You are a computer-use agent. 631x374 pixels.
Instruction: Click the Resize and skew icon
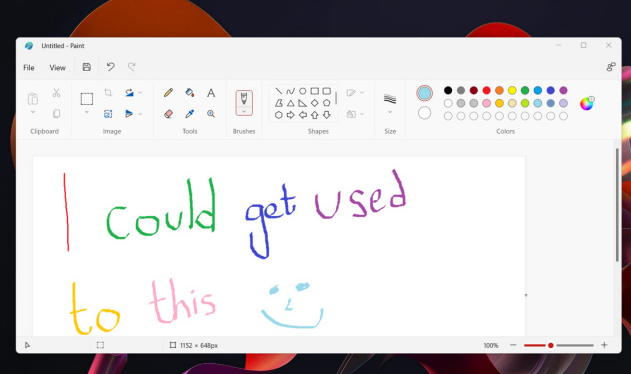coord(108,114)
